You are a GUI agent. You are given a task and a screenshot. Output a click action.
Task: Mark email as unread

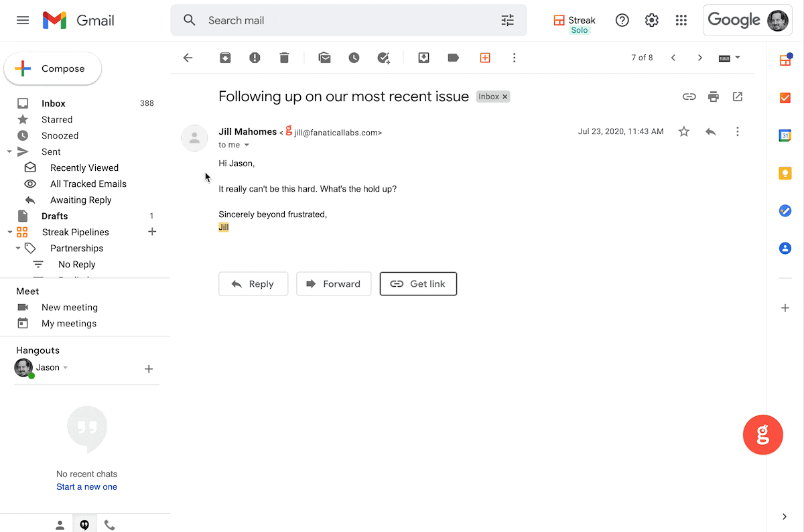coord(324,58)
